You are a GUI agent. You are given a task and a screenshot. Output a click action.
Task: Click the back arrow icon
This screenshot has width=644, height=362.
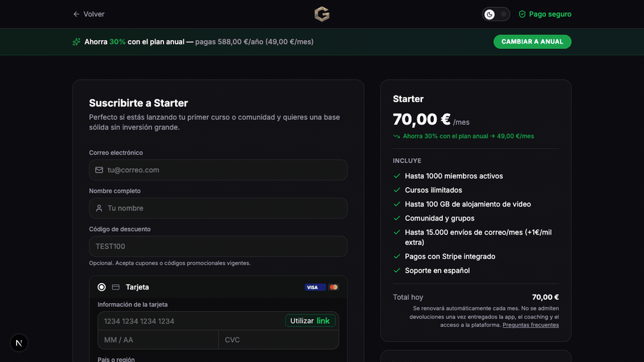76,14
